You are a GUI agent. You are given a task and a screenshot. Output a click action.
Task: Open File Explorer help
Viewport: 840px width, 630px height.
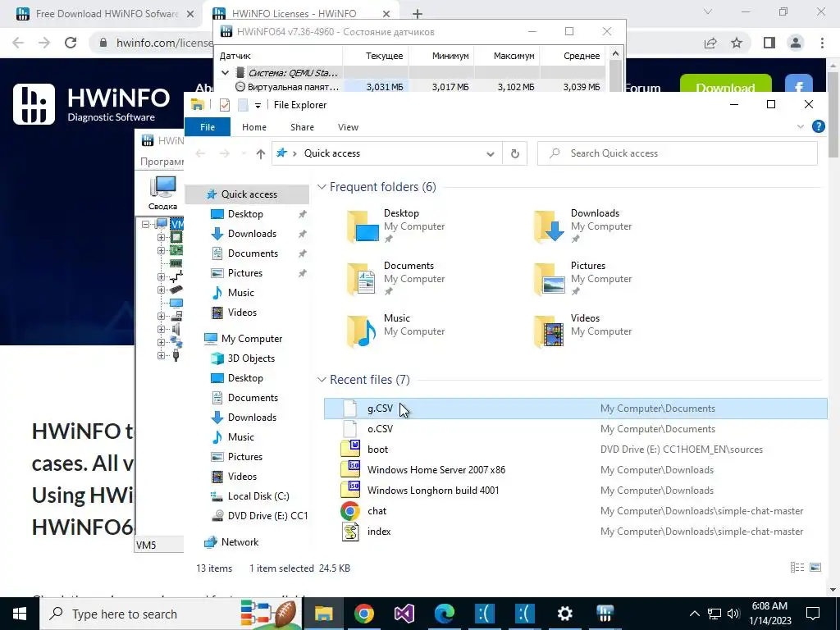[818, 126]
